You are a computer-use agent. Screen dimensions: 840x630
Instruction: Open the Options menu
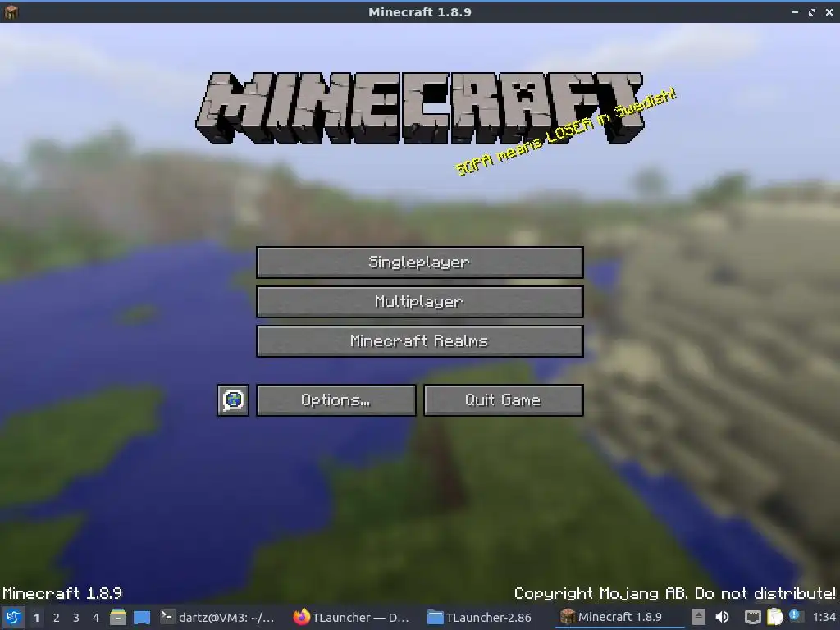pyautogui.click(x=336, y=400)
